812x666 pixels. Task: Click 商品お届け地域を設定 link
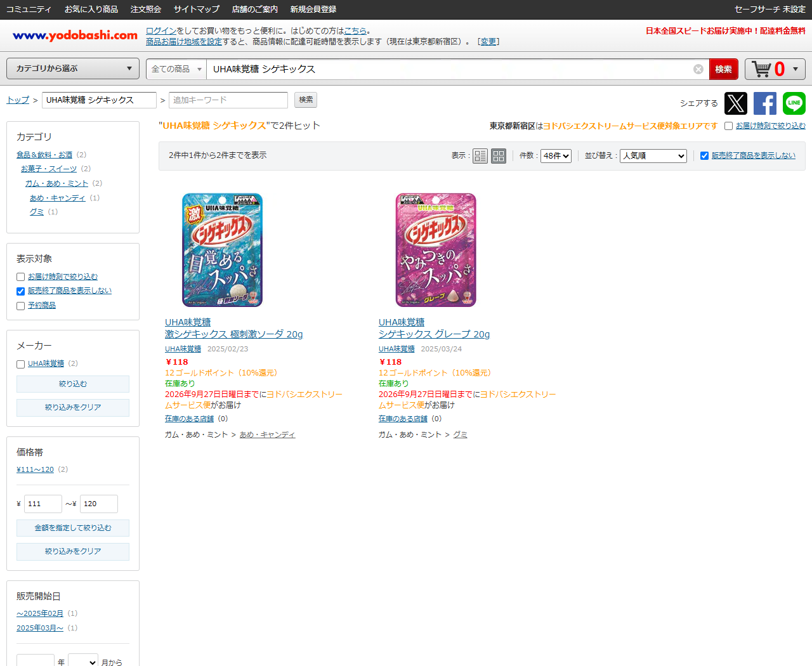point(184,41)
